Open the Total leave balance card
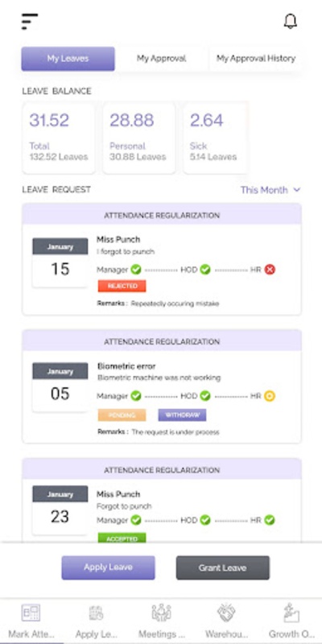 click(59, 138)
